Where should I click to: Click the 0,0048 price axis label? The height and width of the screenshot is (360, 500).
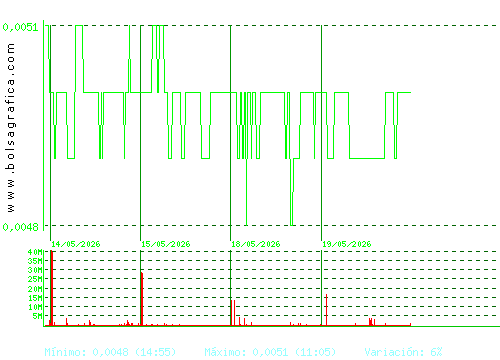(20, 227)
